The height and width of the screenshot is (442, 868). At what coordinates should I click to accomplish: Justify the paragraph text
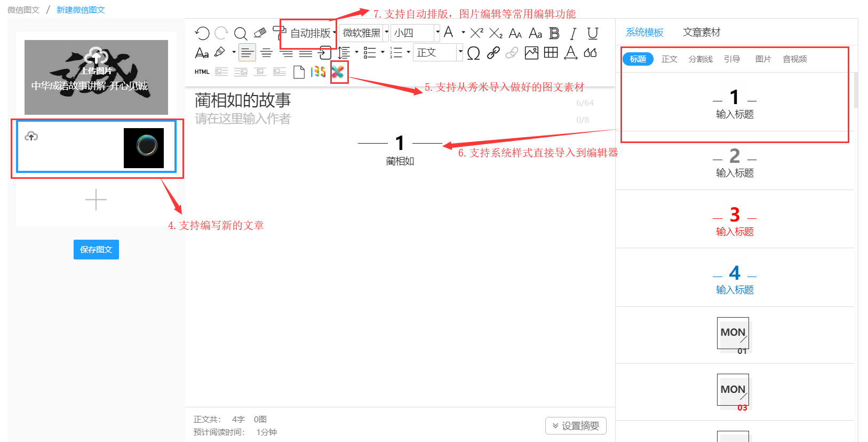[306, 52]
